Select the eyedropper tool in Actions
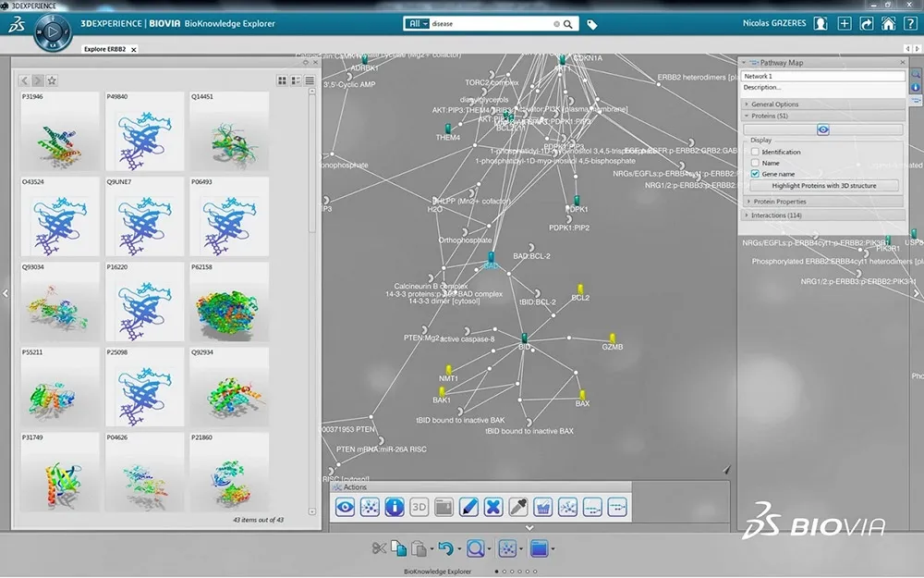The width and height of the screenshot is (924, 578). click(518, 507)
